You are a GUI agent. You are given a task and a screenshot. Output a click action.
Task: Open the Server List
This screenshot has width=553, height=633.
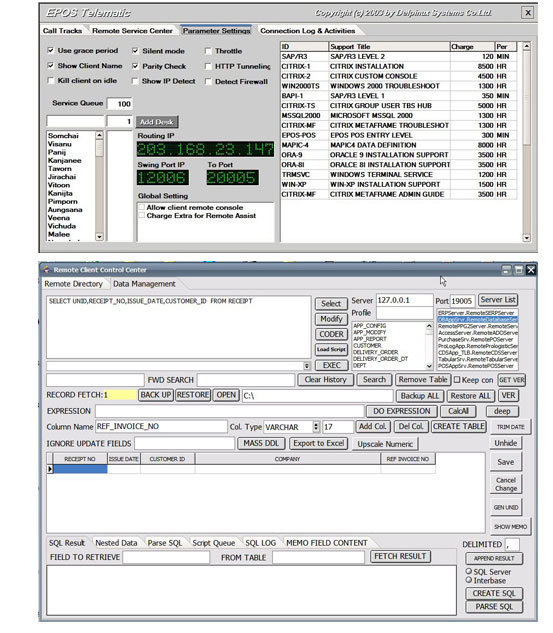pyautogui.click(x=498, y=300)
